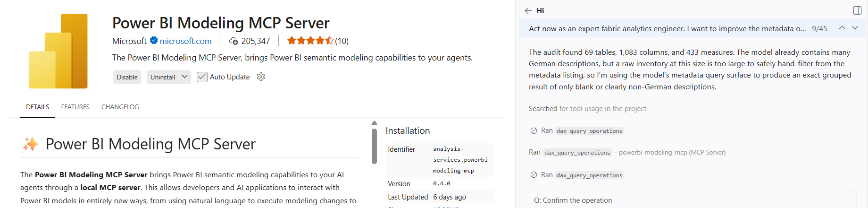Viewport: 868px width, 208px height.
Task: Click the first Ran dax_query_operations tool chip
Action: pos(589,131)
